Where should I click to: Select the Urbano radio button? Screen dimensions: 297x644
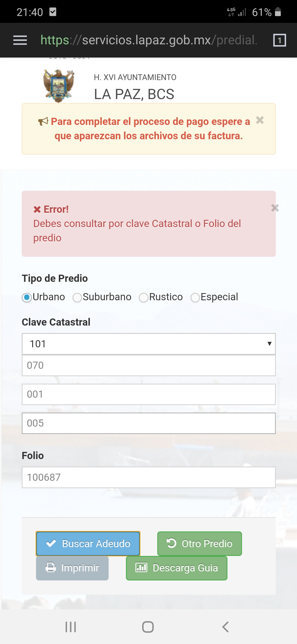(27, 298)
